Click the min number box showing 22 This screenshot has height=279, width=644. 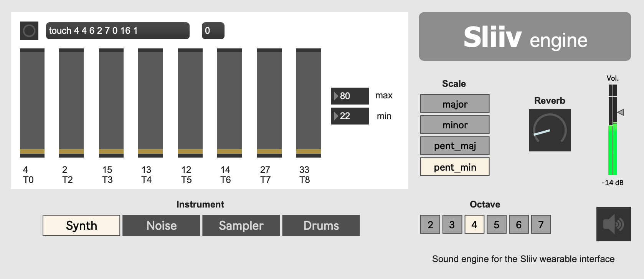[350, 116]
